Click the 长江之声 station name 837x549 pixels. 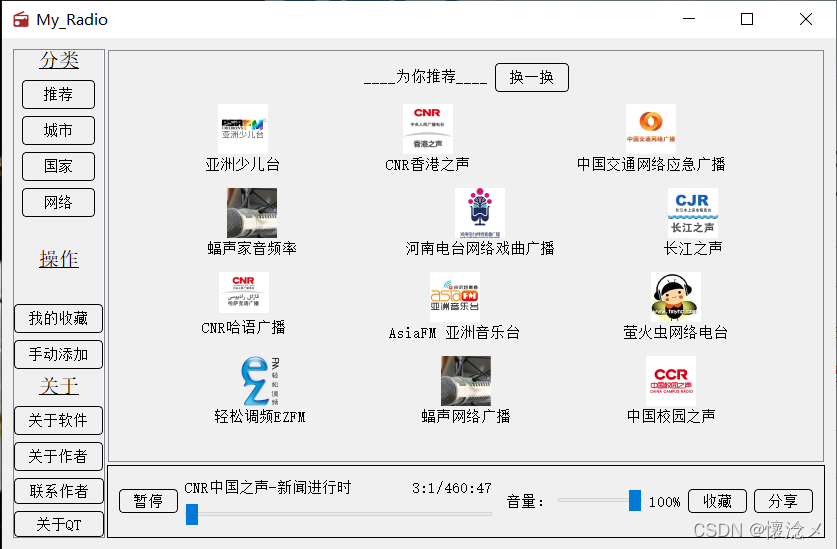click(692, 248)
